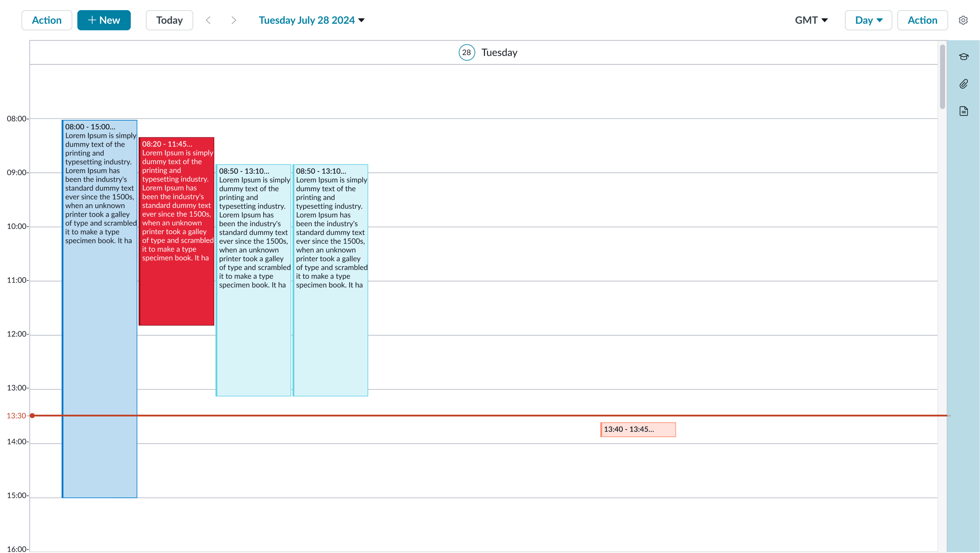Select the red 08:20 - 11:45 event
This screenshot has width=980, height=553.
tap(176, 232)
